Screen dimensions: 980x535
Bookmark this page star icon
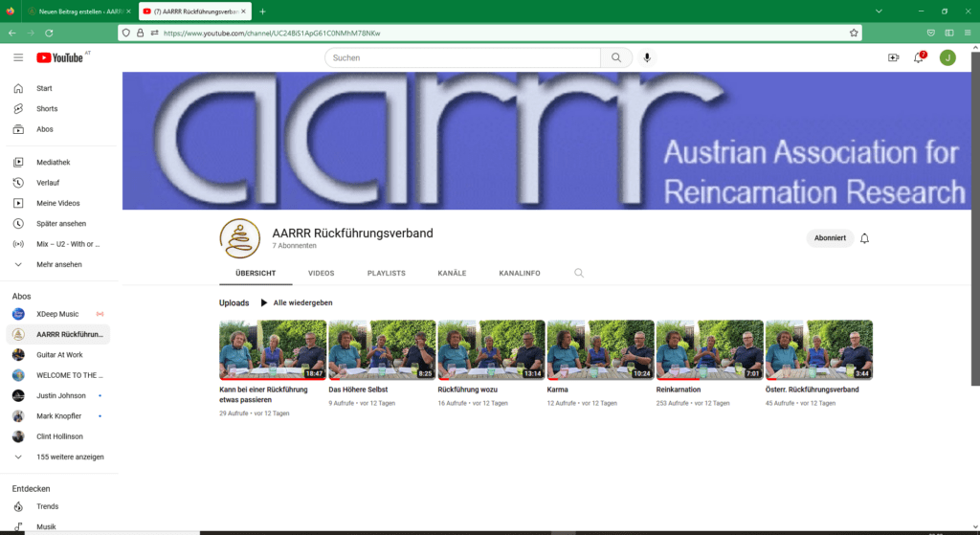[x=853, y=33]
